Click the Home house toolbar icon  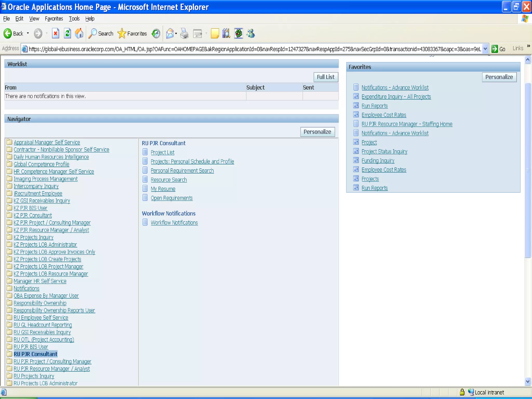(79, 34)
